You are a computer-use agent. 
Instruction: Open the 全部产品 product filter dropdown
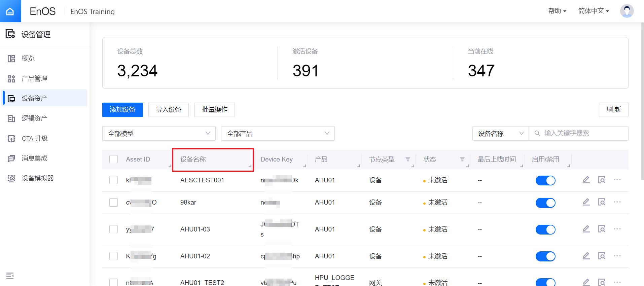click(x=278, y=134)
